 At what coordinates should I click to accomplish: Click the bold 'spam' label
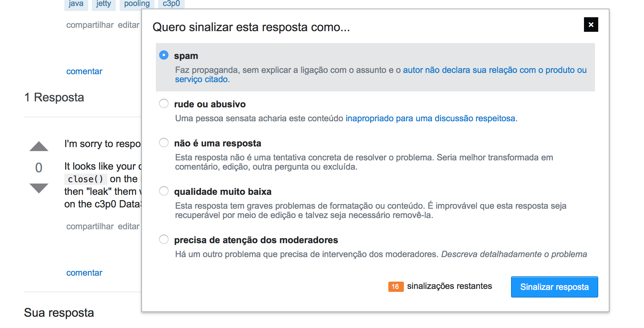[x=186, y=56]
